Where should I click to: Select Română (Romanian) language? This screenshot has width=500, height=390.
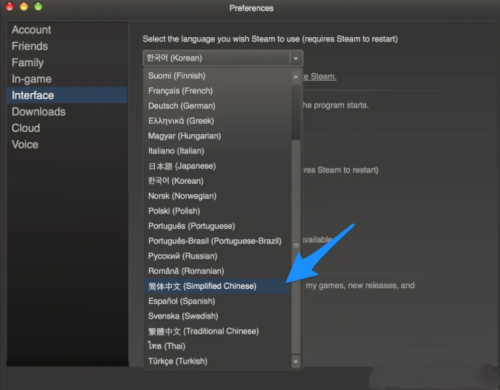217,271
